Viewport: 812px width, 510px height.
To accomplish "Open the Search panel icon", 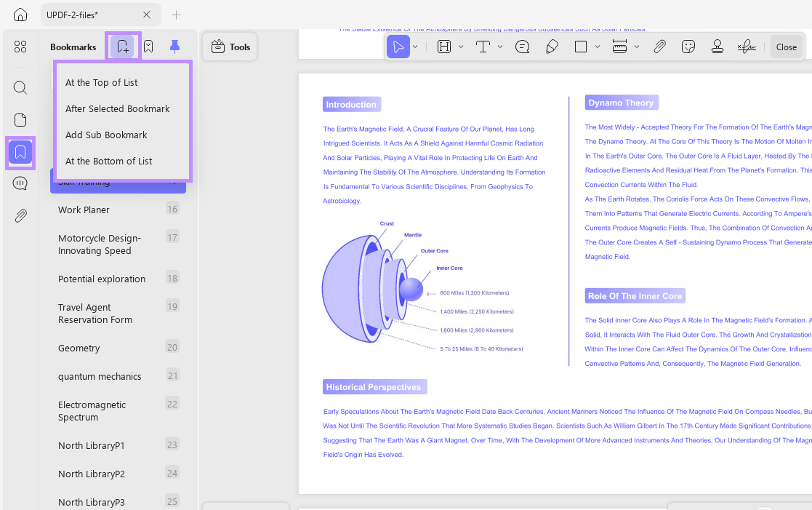I will tap(20, 87).
